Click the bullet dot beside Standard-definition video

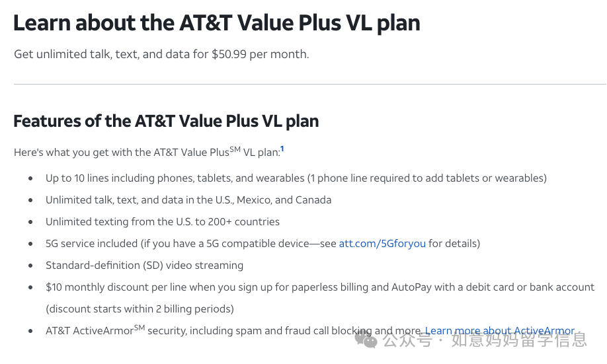[30, 266]
